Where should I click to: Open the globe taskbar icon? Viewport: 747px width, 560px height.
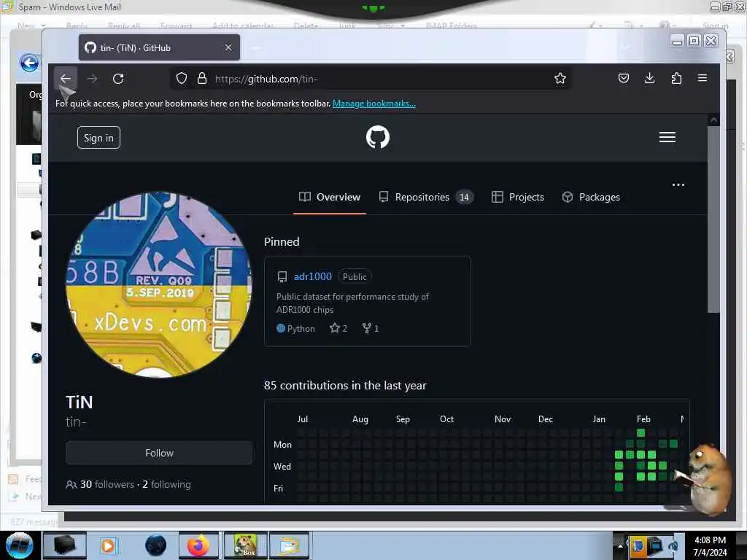tap(156, 545)
